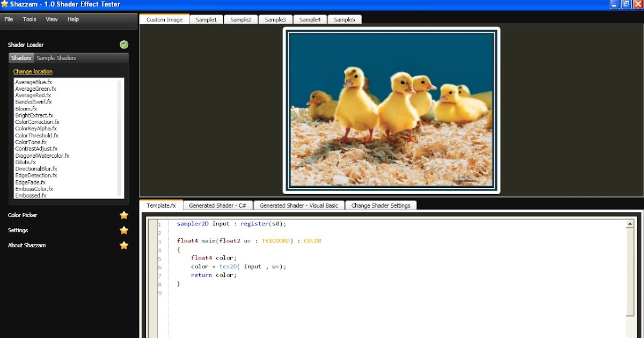Click the About Shazzam star icon
Viewport: 644px width, 338px height.
tap(124, 245)
